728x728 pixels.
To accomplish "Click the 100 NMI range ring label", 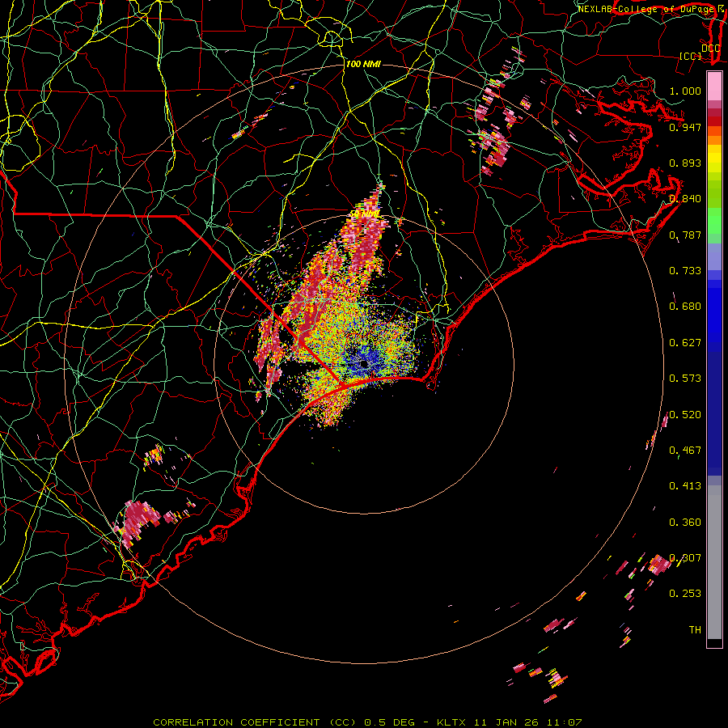I will [363, 64].
